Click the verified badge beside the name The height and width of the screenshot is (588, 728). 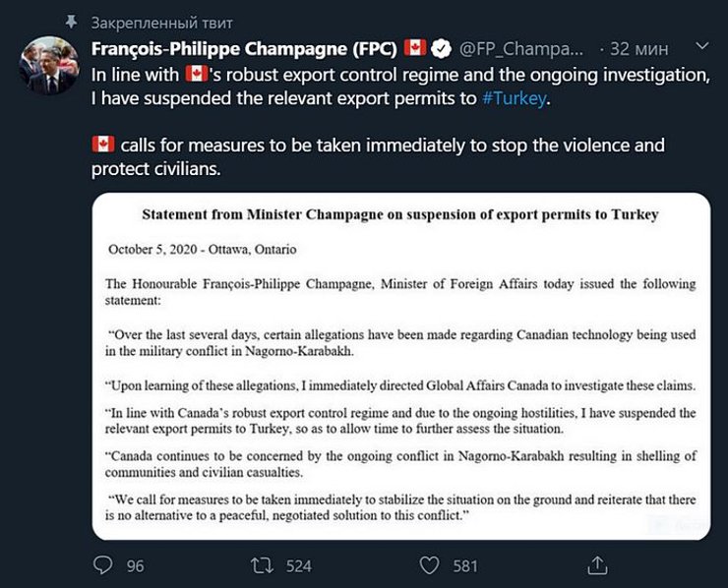[x=444, y=48]
